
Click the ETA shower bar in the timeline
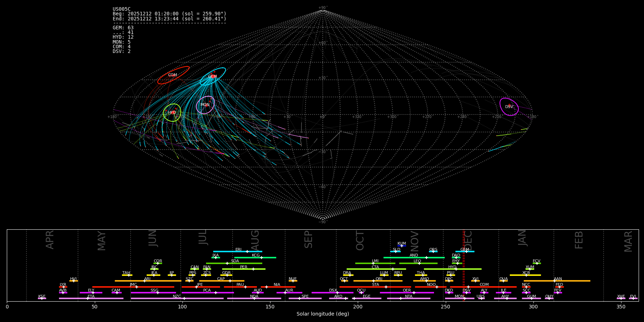pos(91,298)
